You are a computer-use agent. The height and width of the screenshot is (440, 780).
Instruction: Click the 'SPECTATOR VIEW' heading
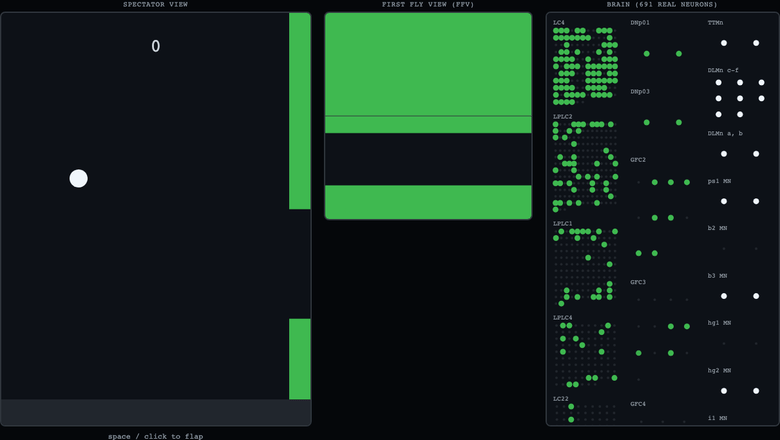coord(156,4)
